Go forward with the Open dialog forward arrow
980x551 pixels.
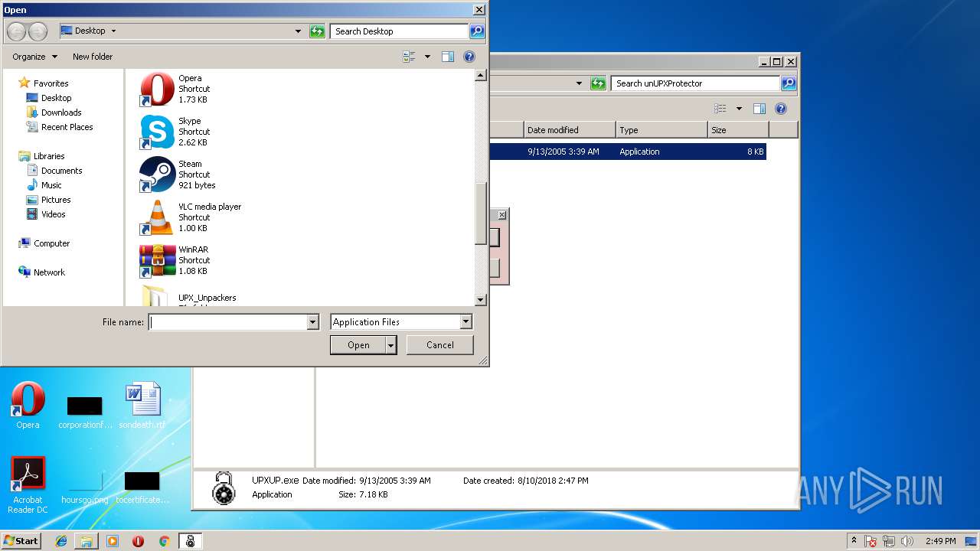click(x=38, y=31)
